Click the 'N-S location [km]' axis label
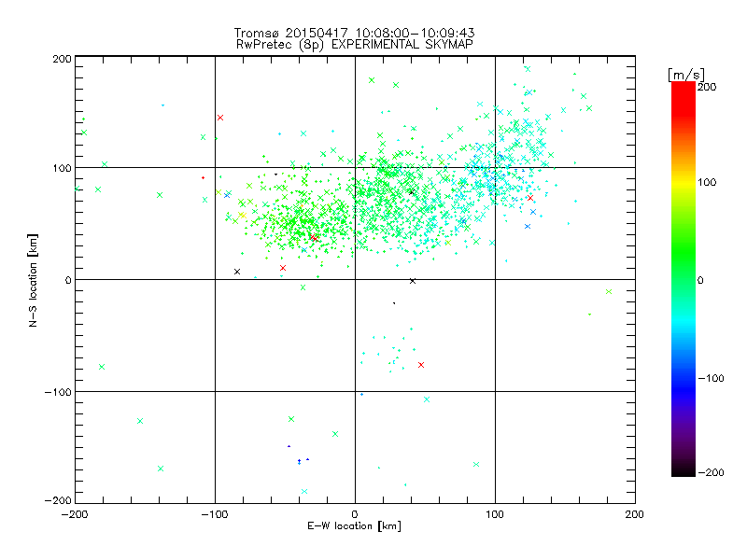The image size is (747, 560). pos(33,280)
